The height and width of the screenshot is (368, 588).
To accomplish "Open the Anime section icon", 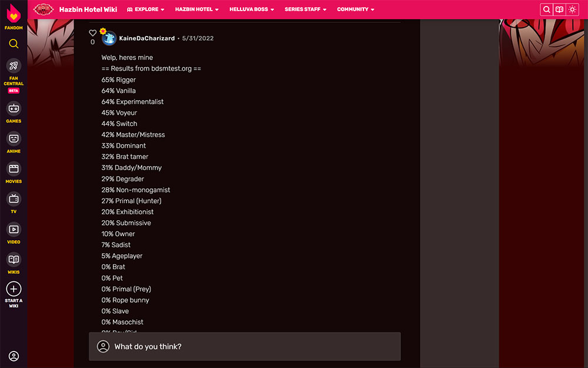I will click(14, 139).
